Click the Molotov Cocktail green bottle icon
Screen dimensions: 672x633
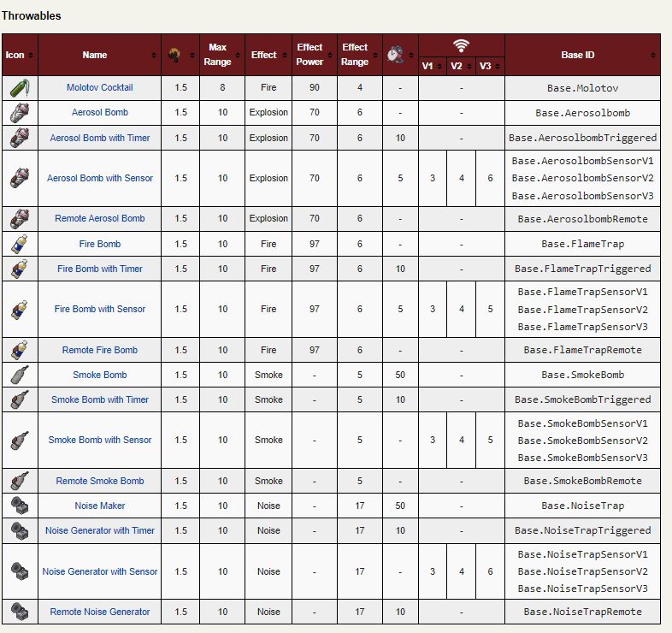pos(20,88)
